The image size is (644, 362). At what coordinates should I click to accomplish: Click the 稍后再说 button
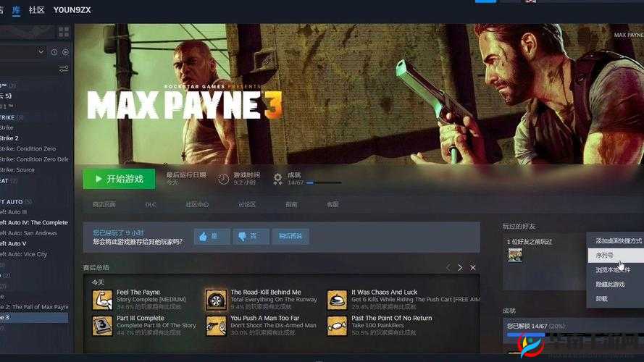tap(290, 236)
